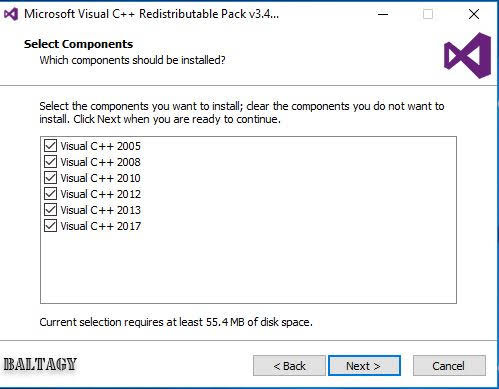The width and height of the screenshot is (499, 389).
Task: Toggle the Visual C++ 2012 checkbox
Action: [x=50, y=194]
